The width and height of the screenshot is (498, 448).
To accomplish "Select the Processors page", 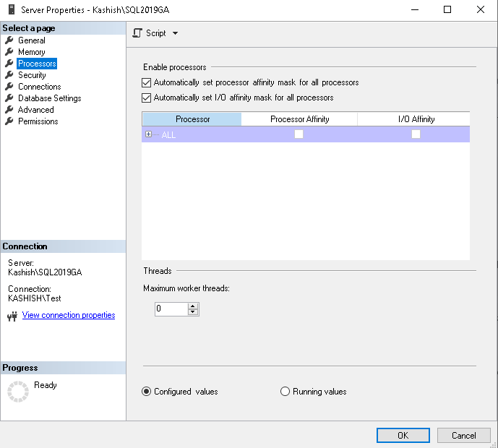I will click(x=37, y=64).
